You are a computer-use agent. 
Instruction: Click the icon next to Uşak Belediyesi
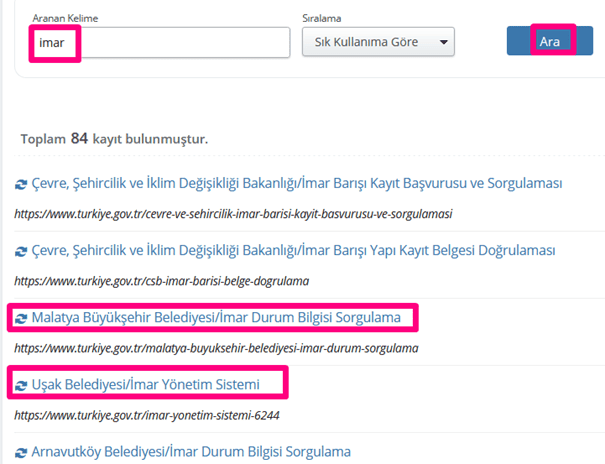tap(21, 384)
